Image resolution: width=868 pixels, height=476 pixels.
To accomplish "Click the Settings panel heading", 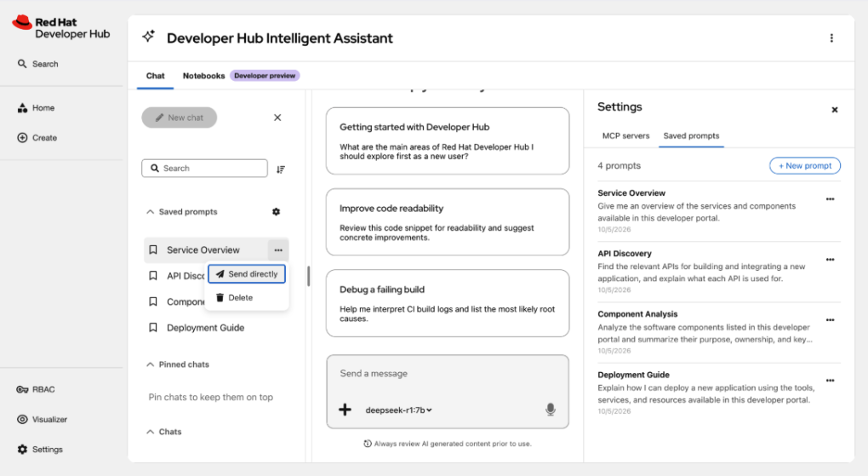I will pos(620,107).
